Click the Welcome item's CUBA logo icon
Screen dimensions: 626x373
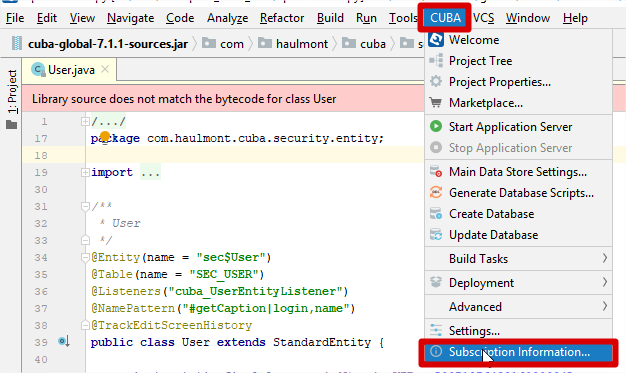[436, 40]
